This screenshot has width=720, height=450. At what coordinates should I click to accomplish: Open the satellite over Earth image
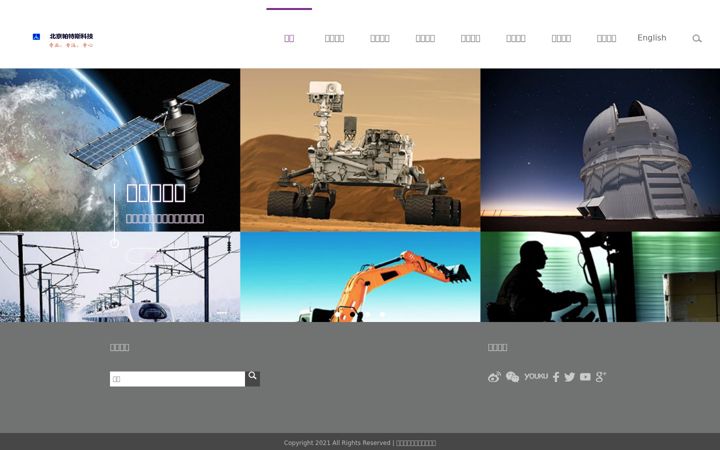click(120, 150)
